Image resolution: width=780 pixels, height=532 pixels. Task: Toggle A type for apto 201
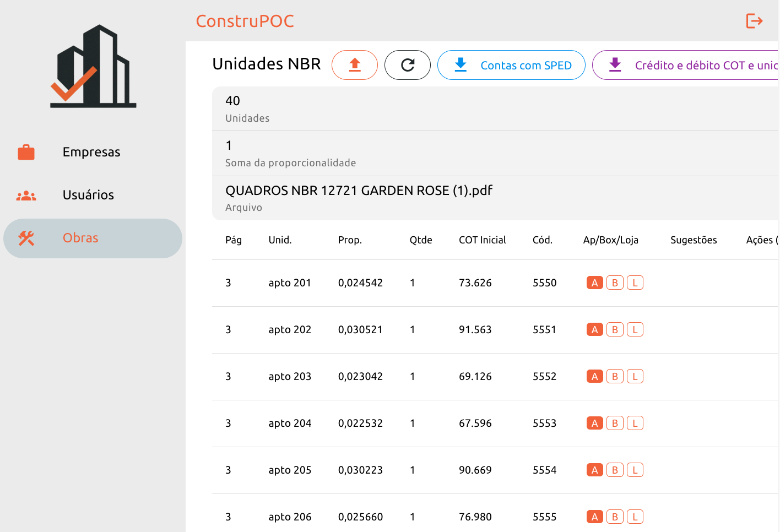(595, 283)
